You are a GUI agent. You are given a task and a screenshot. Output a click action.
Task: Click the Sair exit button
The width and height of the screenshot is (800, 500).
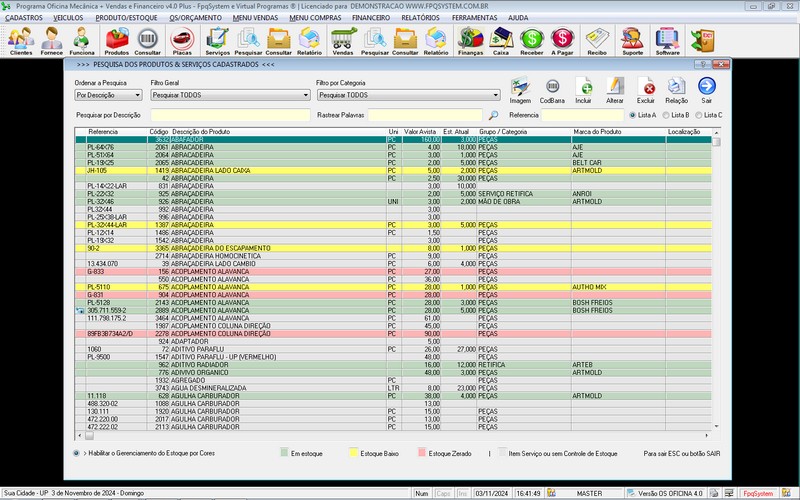click(x=706, y=88)
